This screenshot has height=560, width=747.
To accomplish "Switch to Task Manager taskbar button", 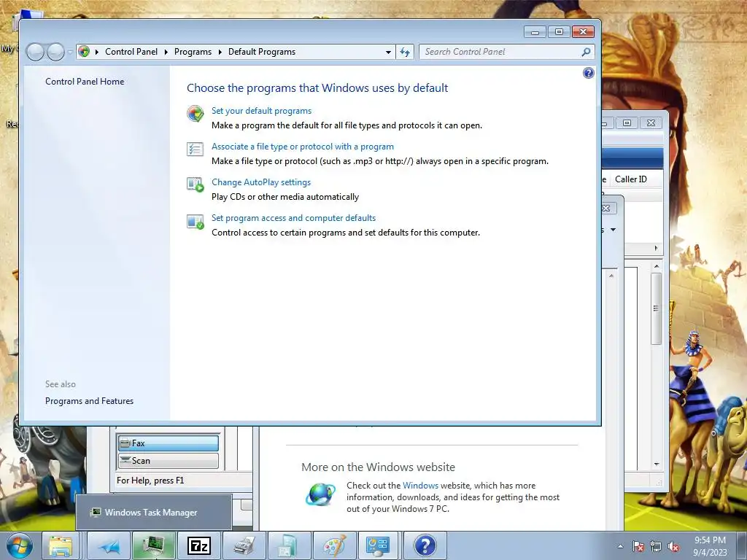I will tap(154, 545).
